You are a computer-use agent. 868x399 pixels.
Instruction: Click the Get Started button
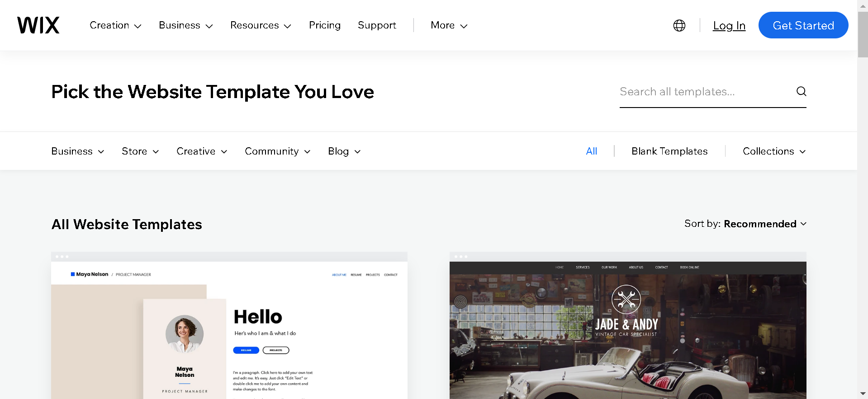click(x=803, y=25)
